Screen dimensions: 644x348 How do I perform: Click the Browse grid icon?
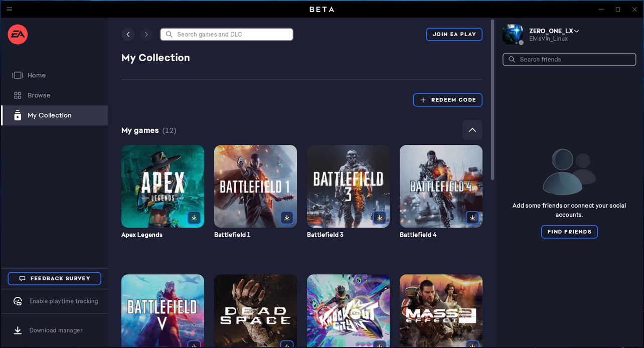[x=18, y=95]
